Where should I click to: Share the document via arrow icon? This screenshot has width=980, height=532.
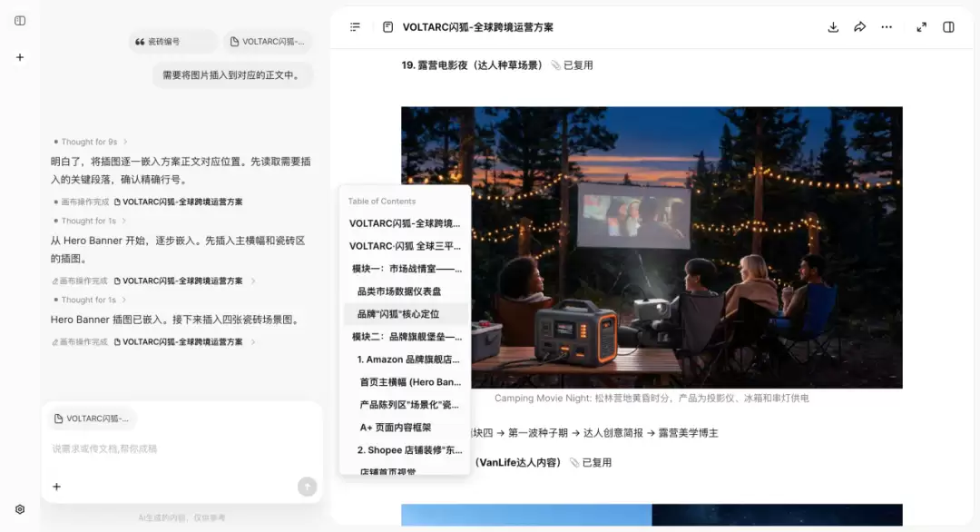coord(860,27)
